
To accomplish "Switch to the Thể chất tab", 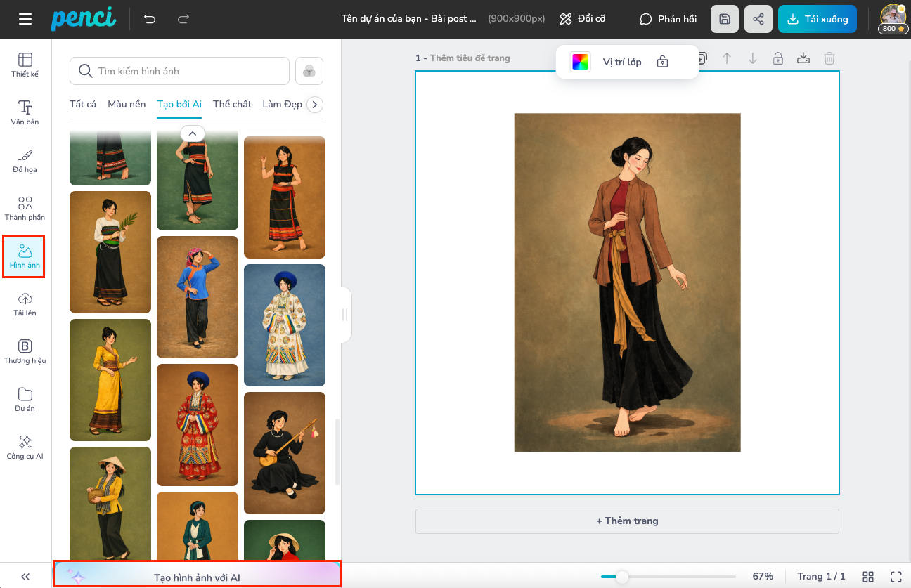I will click(x=232, y=104).
